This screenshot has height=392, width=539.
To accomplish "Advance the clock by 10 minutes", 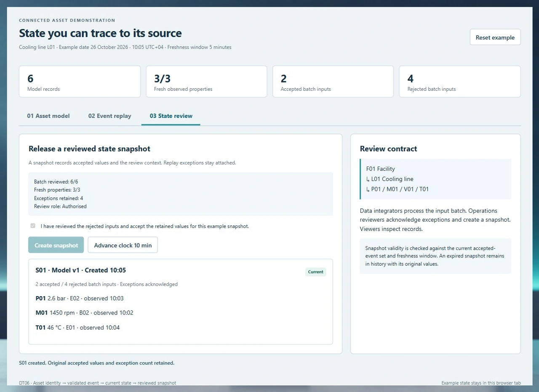I will [123, 245].
